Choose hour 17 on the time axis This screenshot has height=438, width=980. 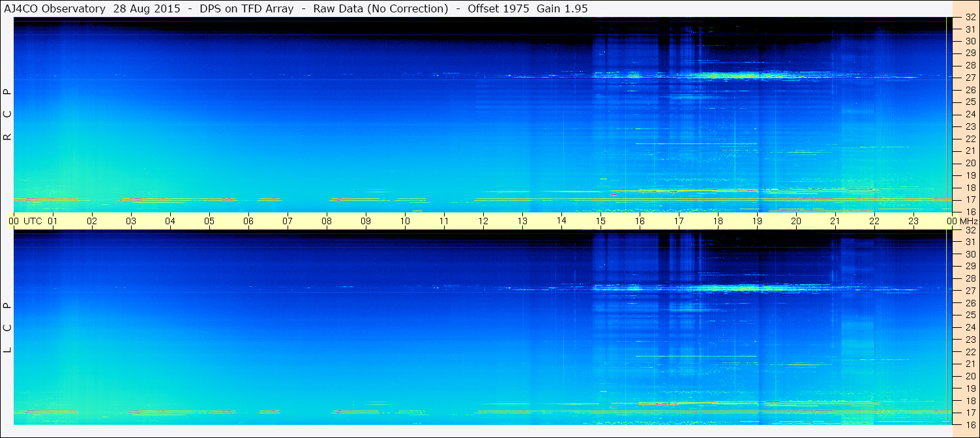point(679,221)
